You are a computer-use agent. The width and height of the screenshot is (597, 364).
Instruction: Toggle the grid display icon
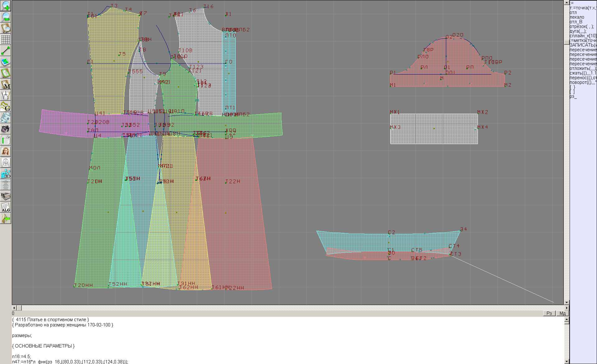click(x=6, y=39)
